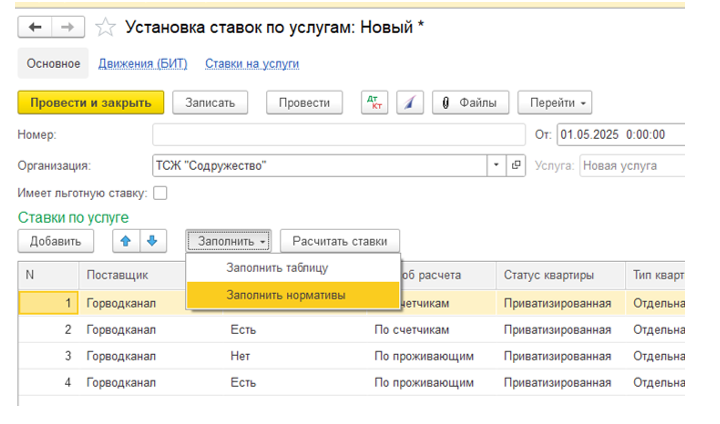This screenshot has height=424, width=720.
Task: Click into the Номер input field
Action: [x=339, y=135]
